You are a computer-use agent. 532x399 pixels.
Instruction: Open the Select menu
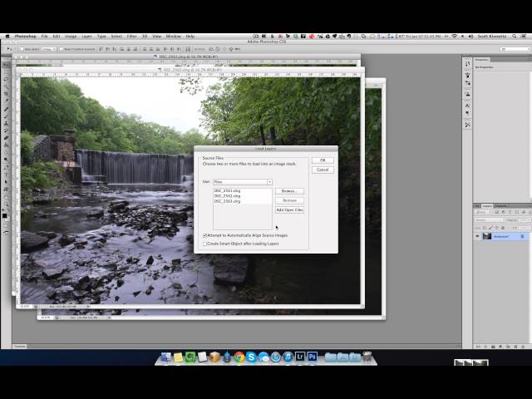pos(116,37)
